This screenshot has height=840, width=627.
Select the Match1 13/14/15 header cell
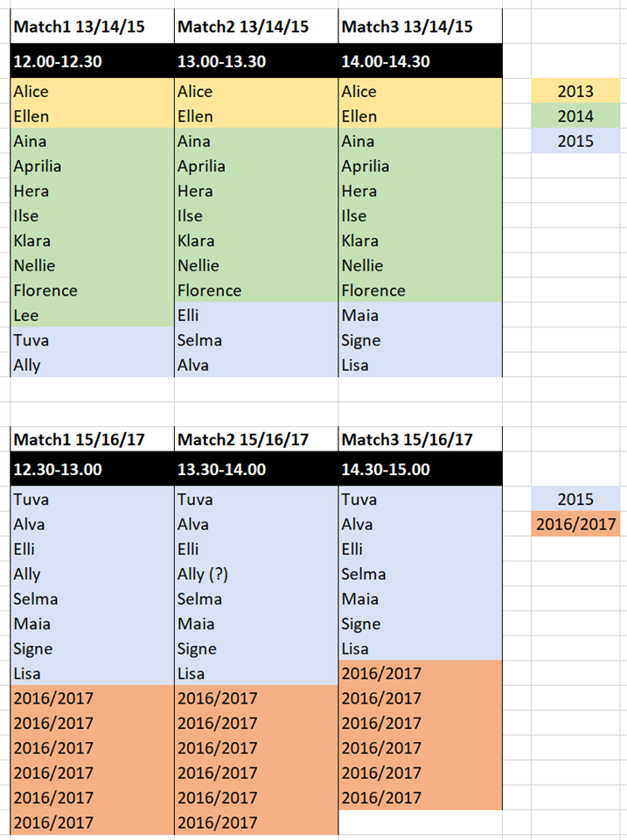92,26
